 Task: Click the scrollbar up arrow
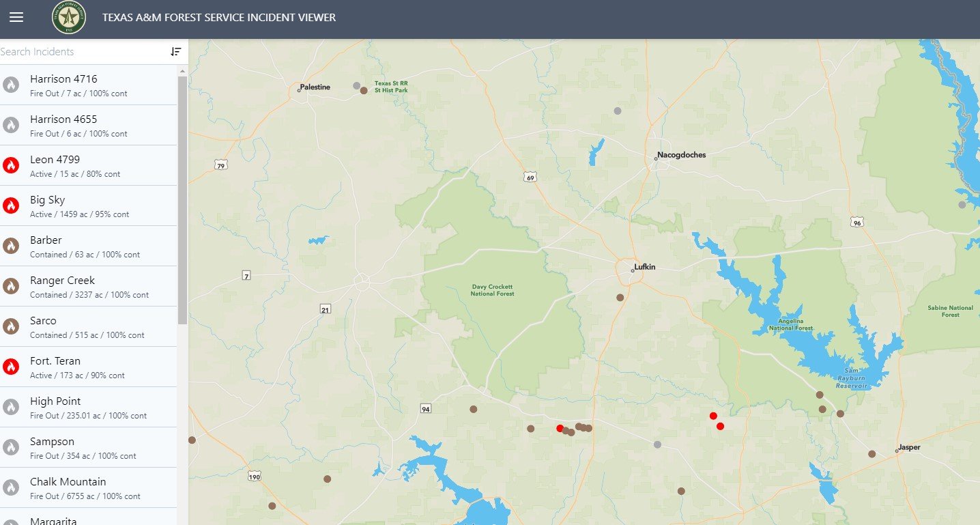click(182, 71)
